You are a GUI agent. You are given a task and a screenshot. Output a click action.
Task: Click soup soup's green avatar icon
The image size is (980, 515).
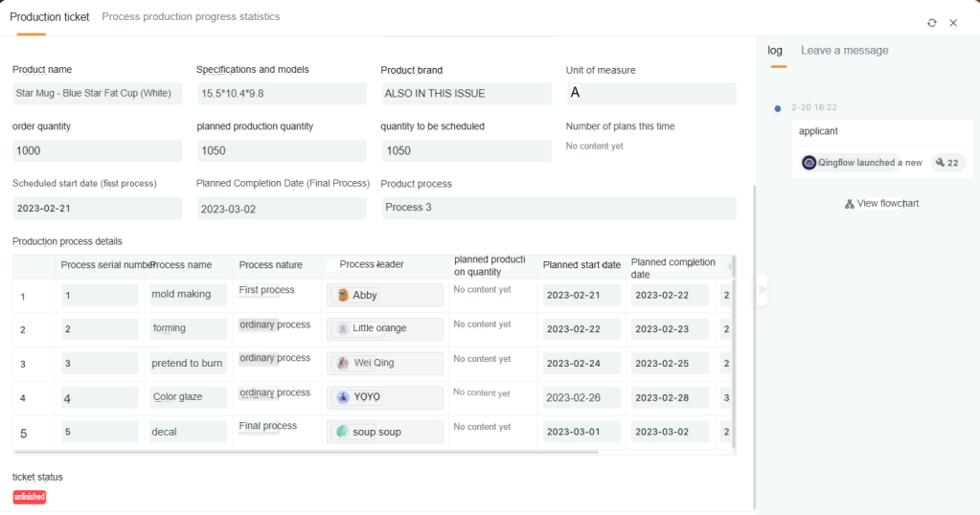(x=343, y=432)
